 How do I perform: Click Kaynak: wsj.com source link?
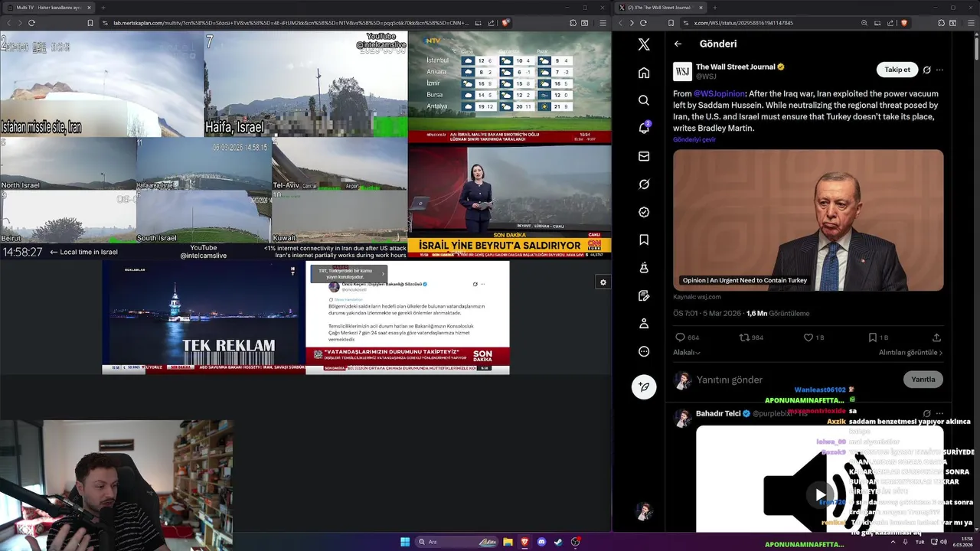697,297
